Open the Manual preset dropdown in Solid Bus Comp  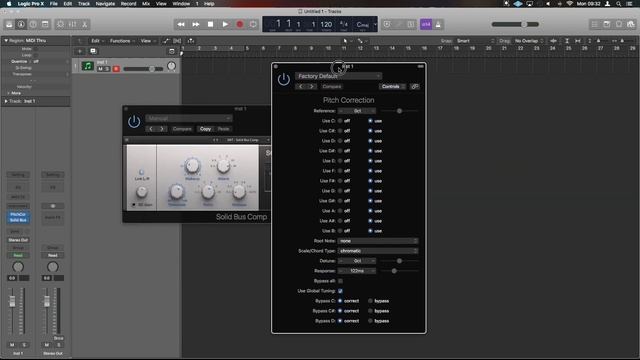189,118
